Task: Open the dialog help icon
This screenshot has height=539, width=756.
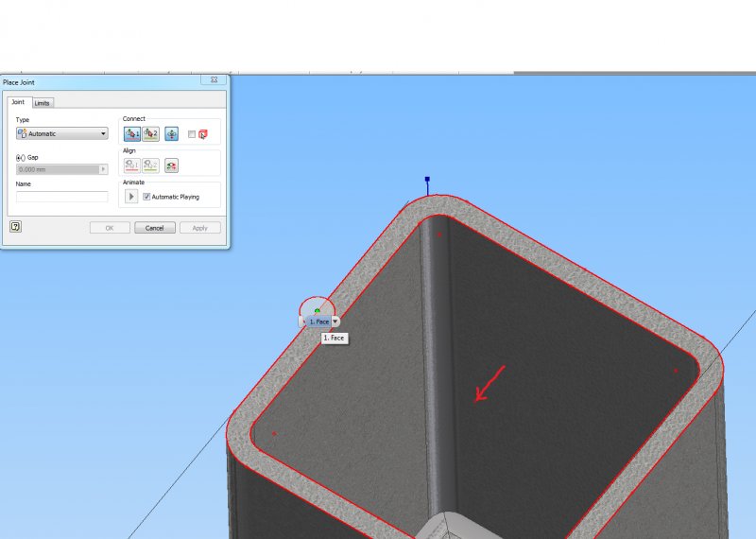Action: coord(15,226)
